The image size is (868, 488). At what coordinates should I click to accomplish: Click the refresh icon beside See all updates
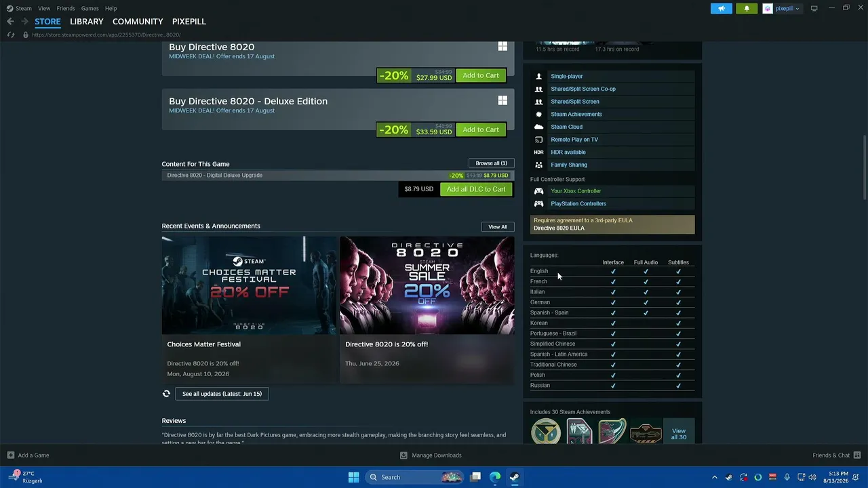166,393
